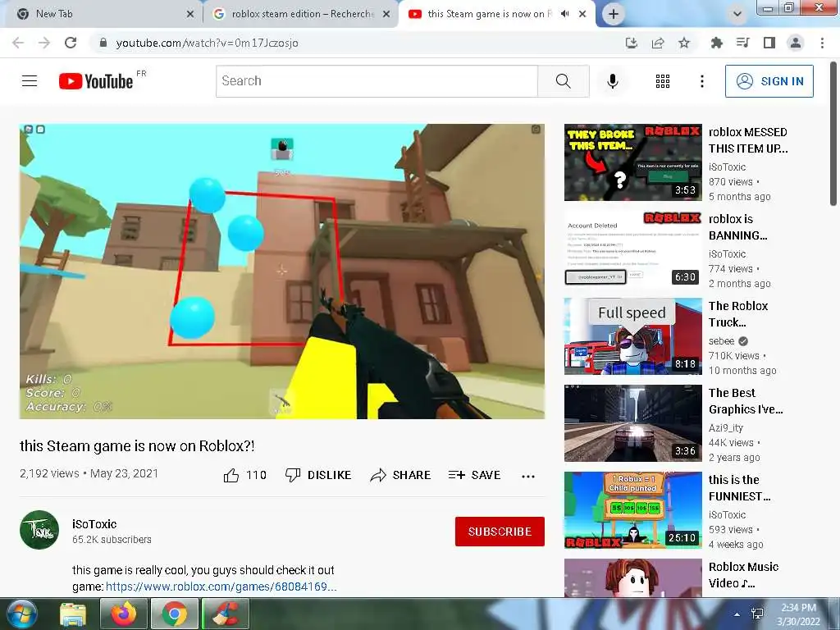Open 'The Best Graphics I've' thumbnail

[632, 422]
